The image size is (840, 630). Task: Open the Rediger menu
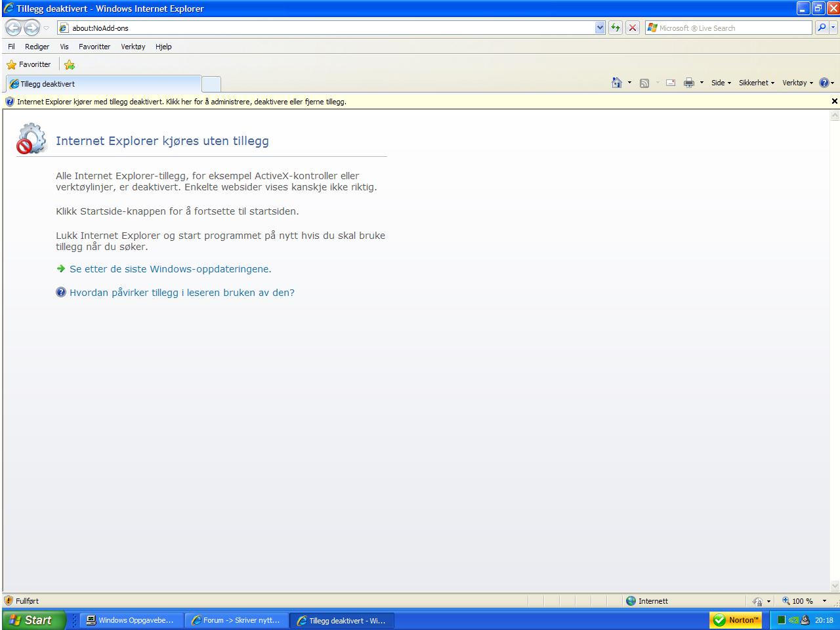point(37,47)
